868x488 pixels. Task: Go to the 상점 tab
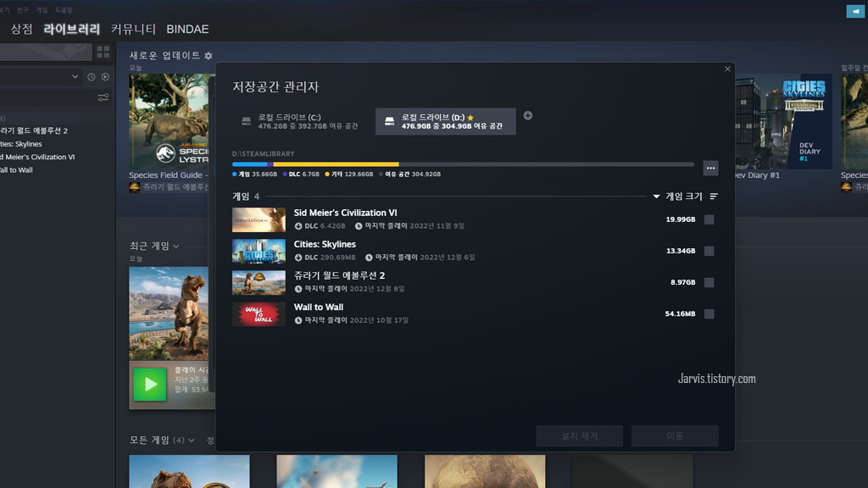click(21, 30)
